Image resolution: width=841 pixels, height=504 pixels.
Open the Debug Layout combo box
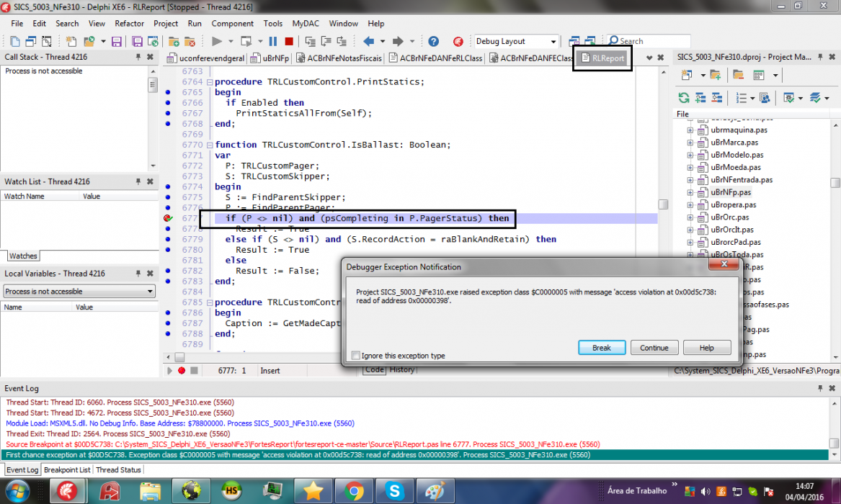[x=516, y=41]
